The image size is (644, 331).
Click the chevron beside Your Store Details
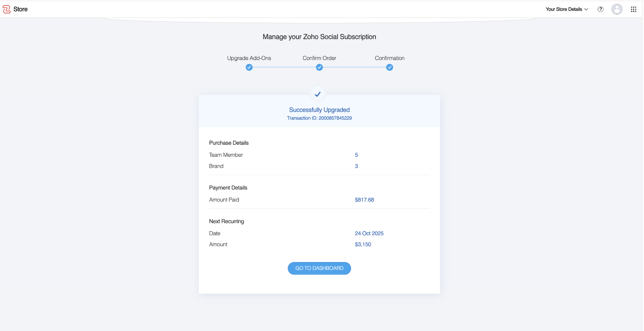[586, 9]
